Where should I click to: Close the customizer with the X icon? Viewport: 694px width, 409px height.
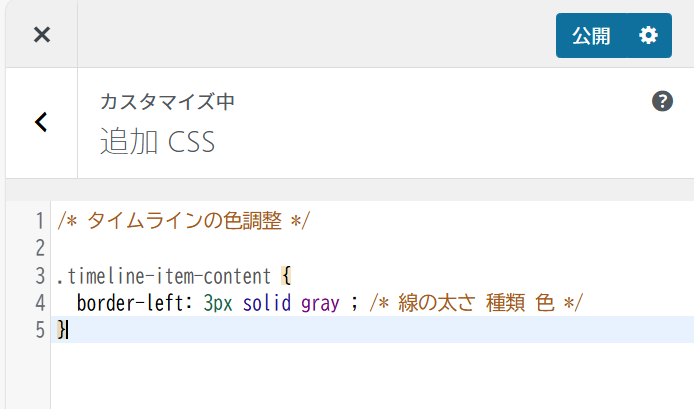tap(41, 35)
